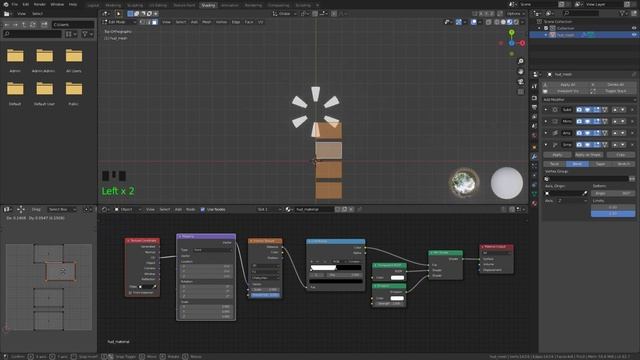
Task: Open the Edit menu in top bar
Action: [x=26, y=4]
